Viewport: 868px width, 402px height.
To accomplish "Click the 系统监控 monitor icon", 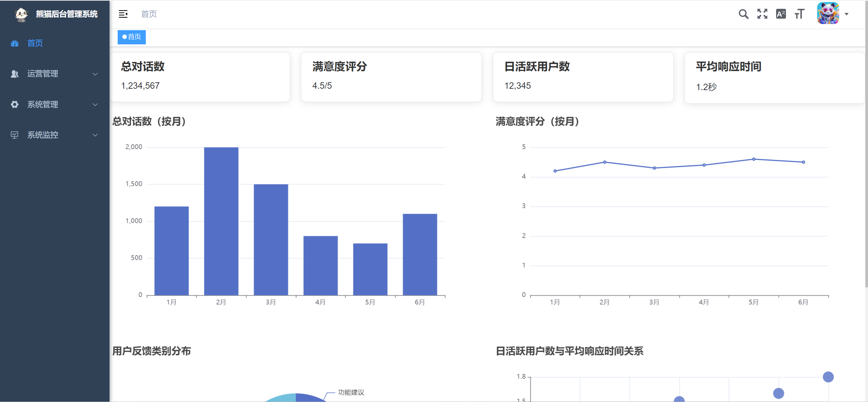I will pos(15,135).
